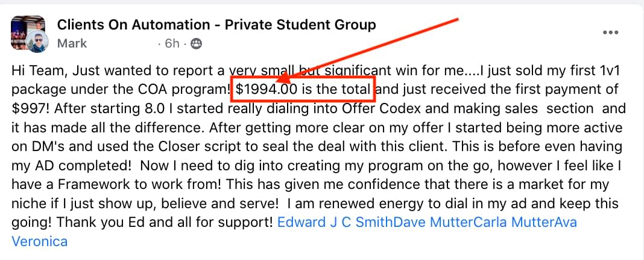The width and height of the screenshot is (644, 260).
Task: Click the Hi Team opening line
Action: pyautogui.click(x=40, y=70)
